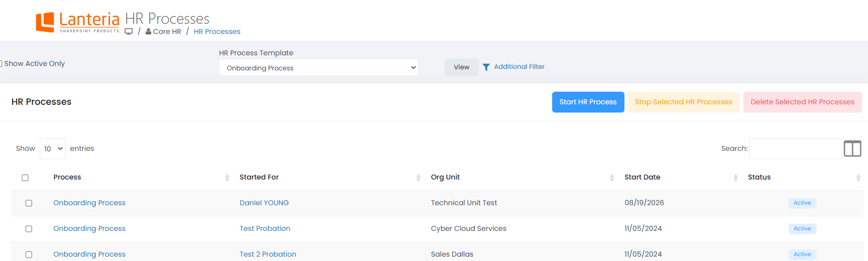Click the Lanteria logo
Screen dimensions: 868x261
[78, 22]
